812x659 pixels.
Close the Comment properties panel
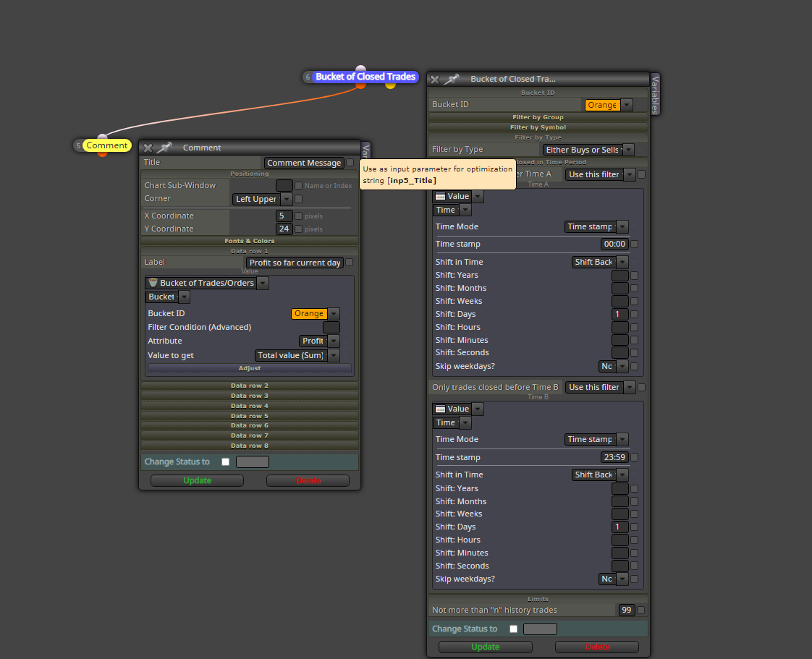coord(148,148)
